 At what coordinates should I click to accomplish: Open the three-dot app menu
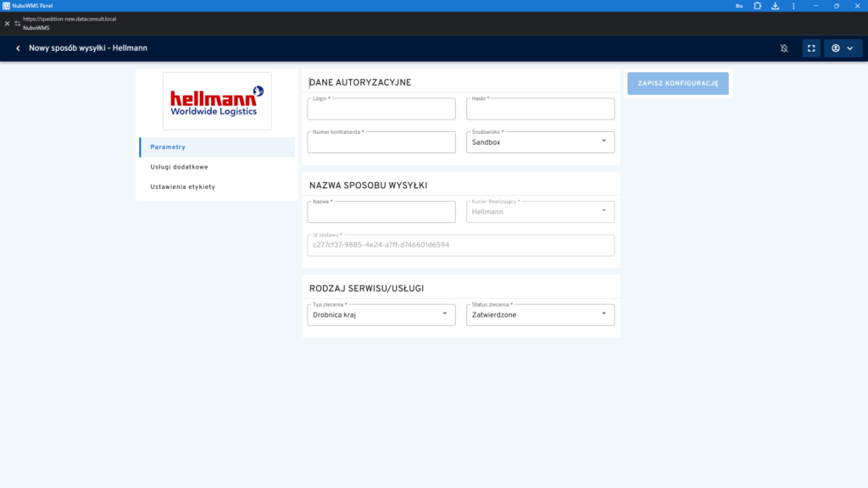tap(793, 6)
